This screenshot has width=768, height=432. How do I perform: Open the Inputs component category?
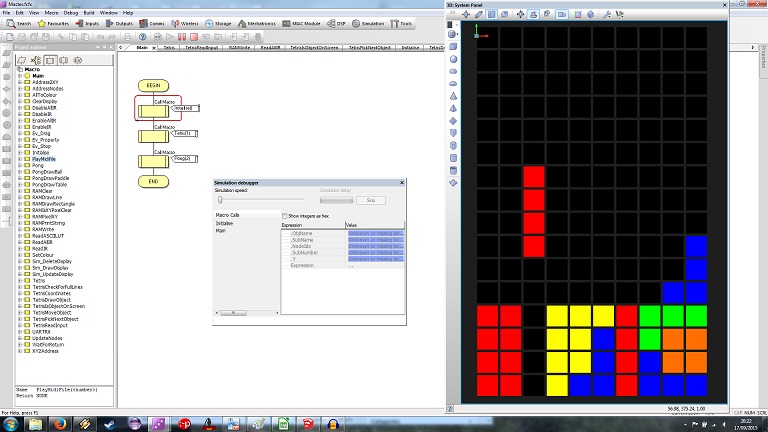click(x=87, y=23)
